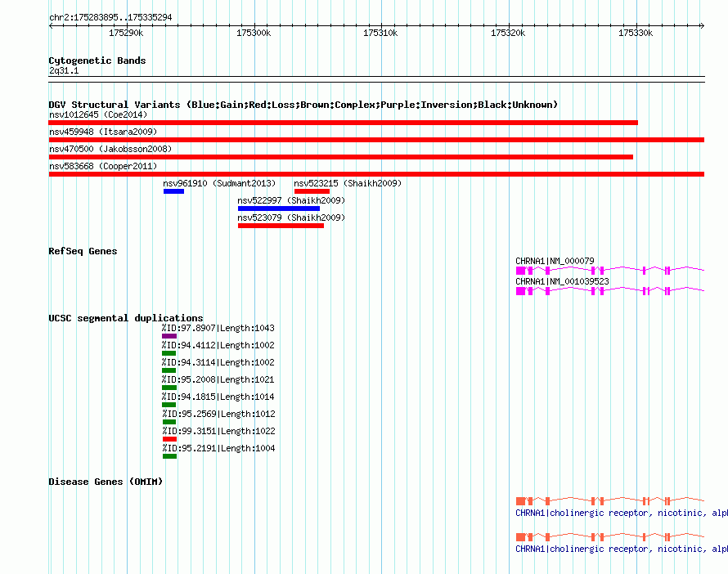This screenshot has width=728, height=574.
Task: Click the magenta NM_000079 transcript glyph
Action: point(610,271)
